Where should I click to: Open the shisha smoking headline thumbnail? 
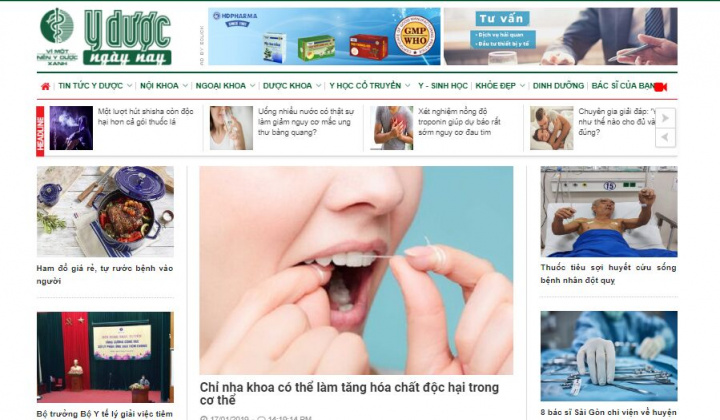tap(71, 128)
